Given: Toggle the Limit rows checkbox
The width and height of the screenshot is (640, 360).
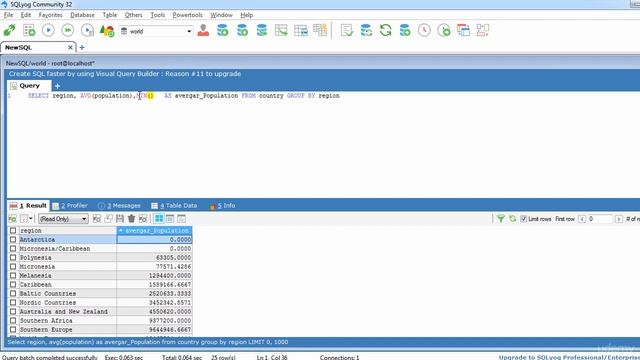Looking at the screenshot, I should (x=524, y=219).
